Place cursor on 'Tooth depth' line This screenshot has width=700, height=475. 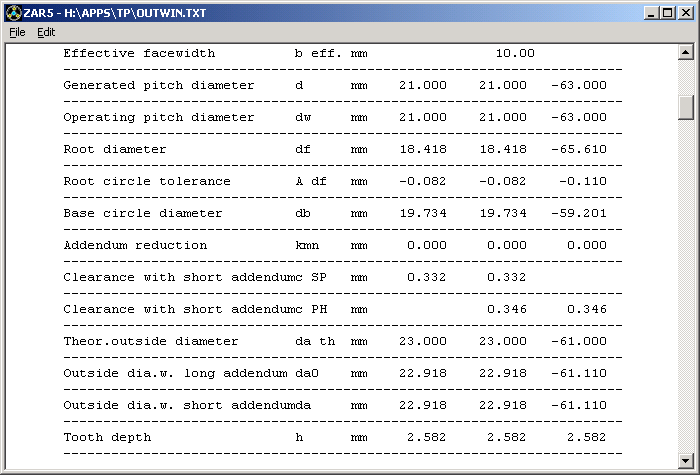tap(107, 437)
